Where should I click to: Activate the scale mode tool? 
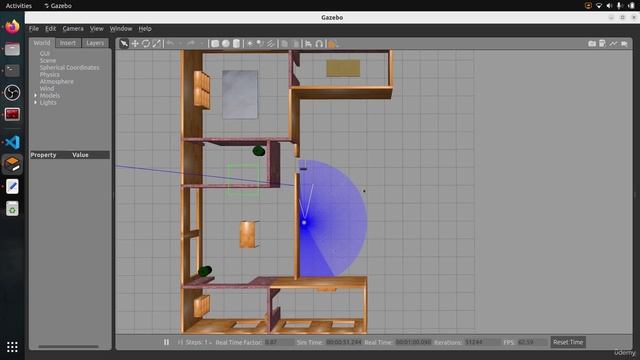(x=157, y=44)
